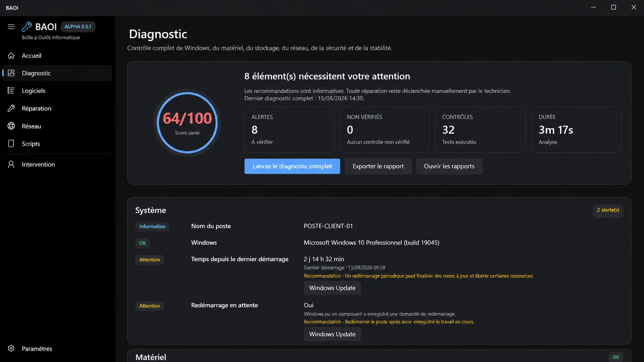The width and height of the screenshot is (644, 362).
Task: Open Paramètres settings
Action: pos(57,349)
